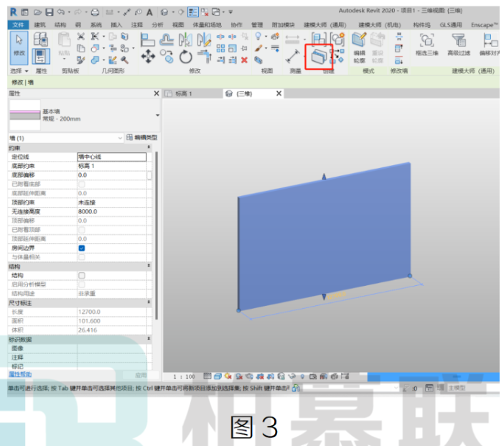Open the Type Properties ribbon icon

pyautogui.click(x=41, y=40)
